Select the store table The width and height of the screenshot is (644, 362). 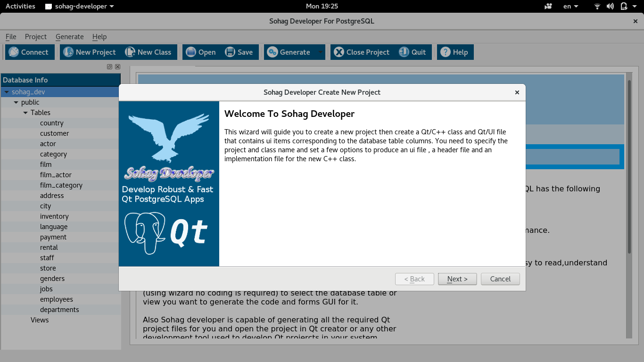point(48,268)
